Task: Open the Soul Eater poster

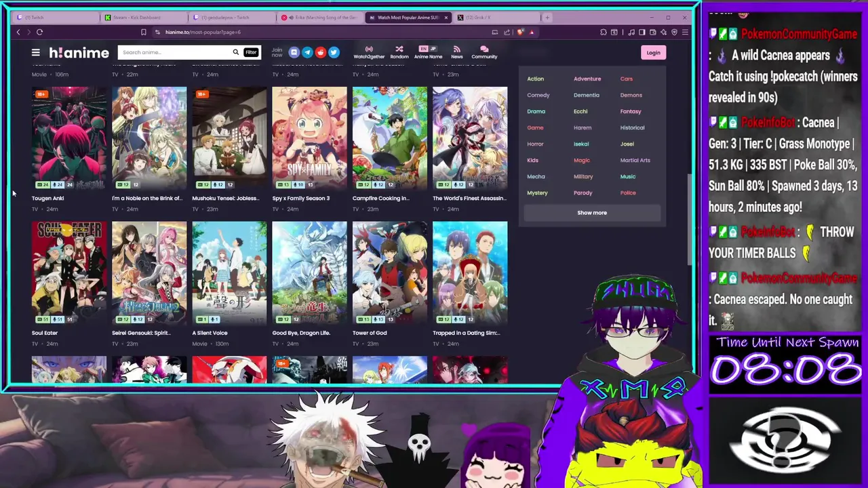Action: tap(68, 272)
